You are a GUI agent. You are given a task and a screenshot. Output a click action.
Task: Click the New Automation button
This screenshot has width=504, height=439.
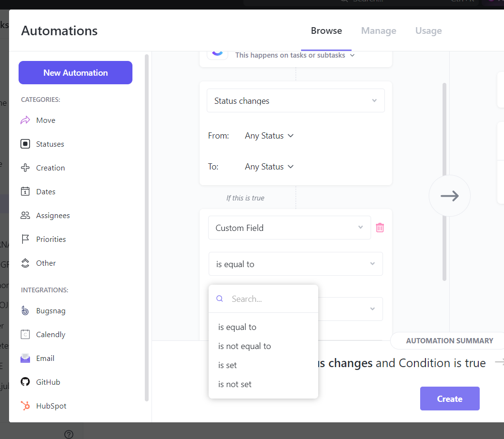[76, 73]
